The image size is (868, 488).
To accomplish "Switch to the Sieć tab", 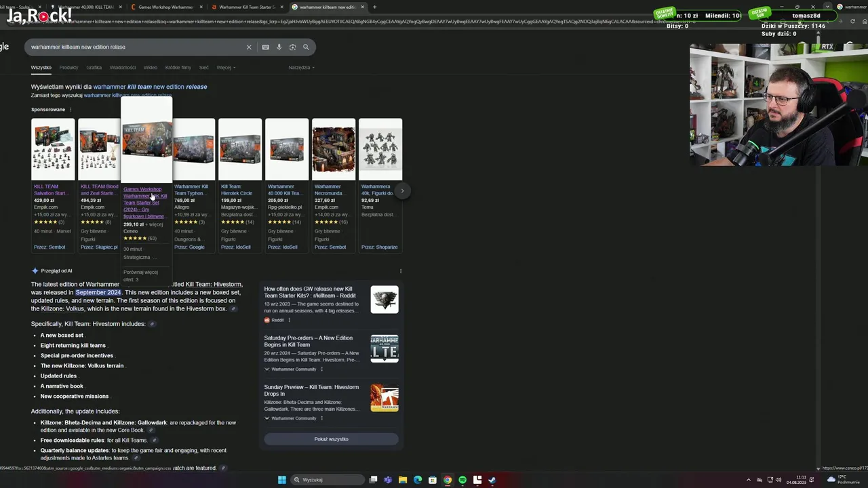I will (x=203, y=68).
